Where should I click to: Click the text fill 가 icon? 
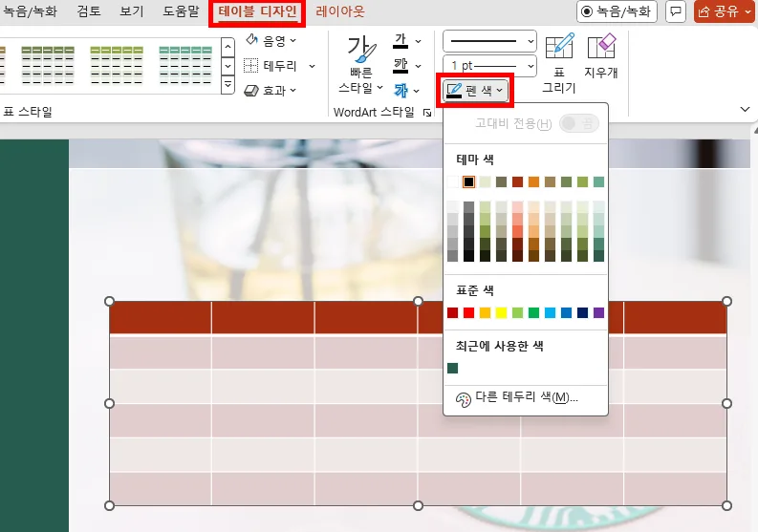point(401,40)
